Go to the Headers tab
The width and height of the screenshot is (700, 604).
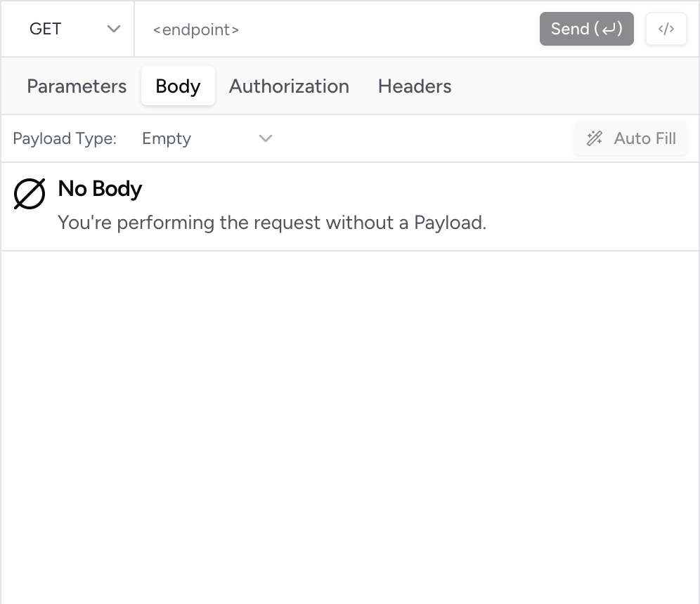click(x=415, y=86)
